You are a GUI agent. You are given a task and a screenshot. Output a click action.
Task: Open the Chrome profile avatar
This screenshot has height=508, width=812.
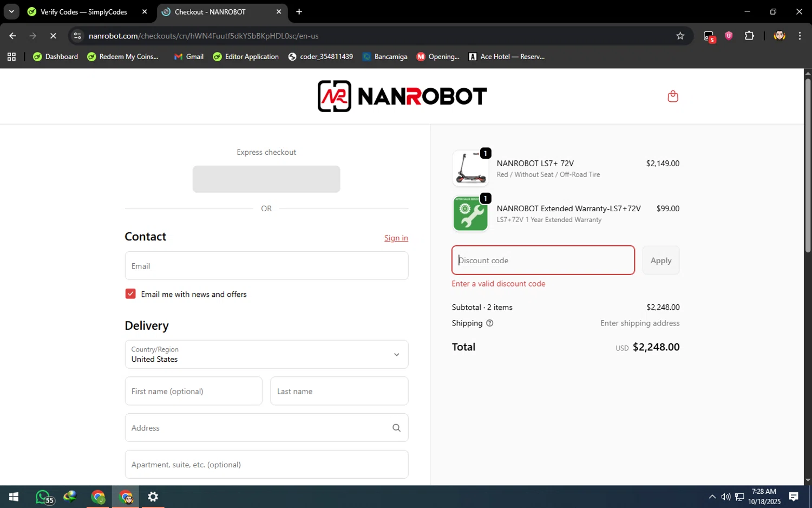780,36
